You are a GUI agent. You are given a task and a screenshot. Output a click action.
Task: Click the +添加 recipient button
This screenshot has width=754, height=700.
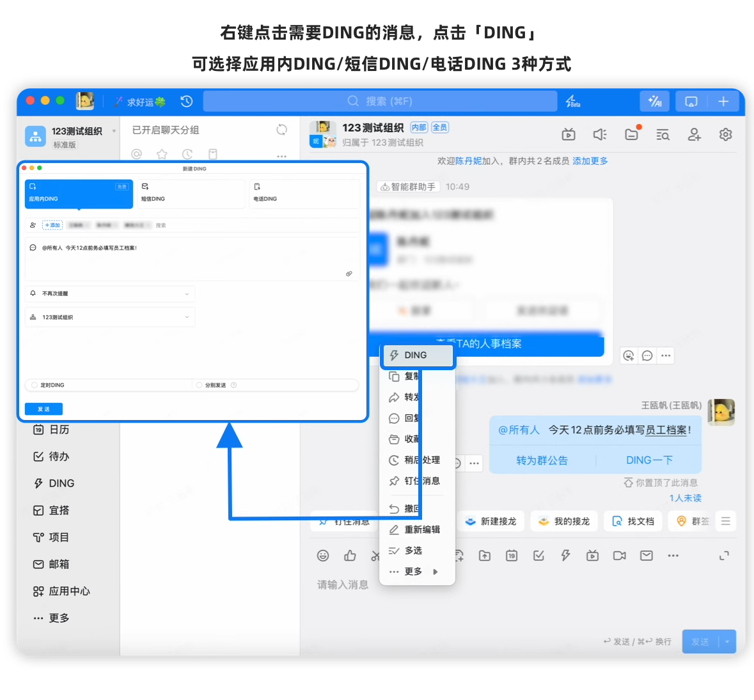(x=52, y=225)
